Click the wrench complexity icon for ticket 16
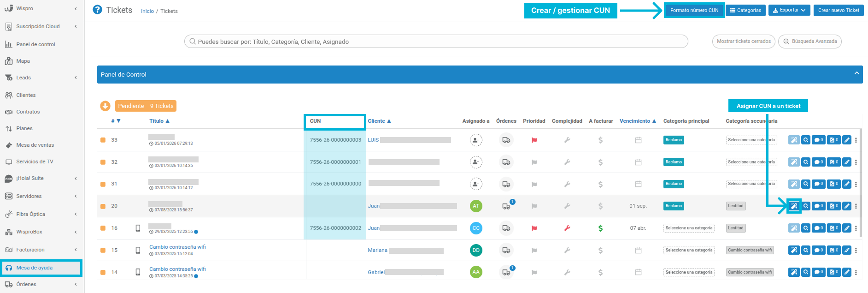Image resolution: width=868 pixels, height=293 pixels. 567,228
